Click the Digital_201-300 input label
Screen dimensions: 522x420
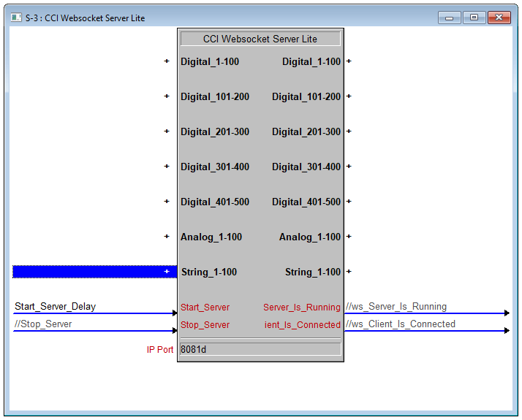pyautogui.click(x=215, y=131)
